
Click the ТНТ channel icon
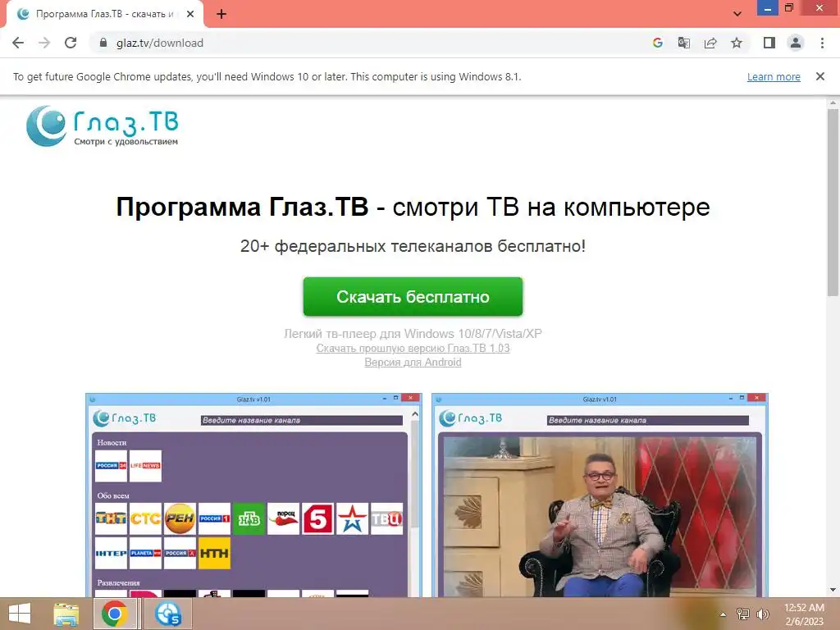(x=111, y=518)
